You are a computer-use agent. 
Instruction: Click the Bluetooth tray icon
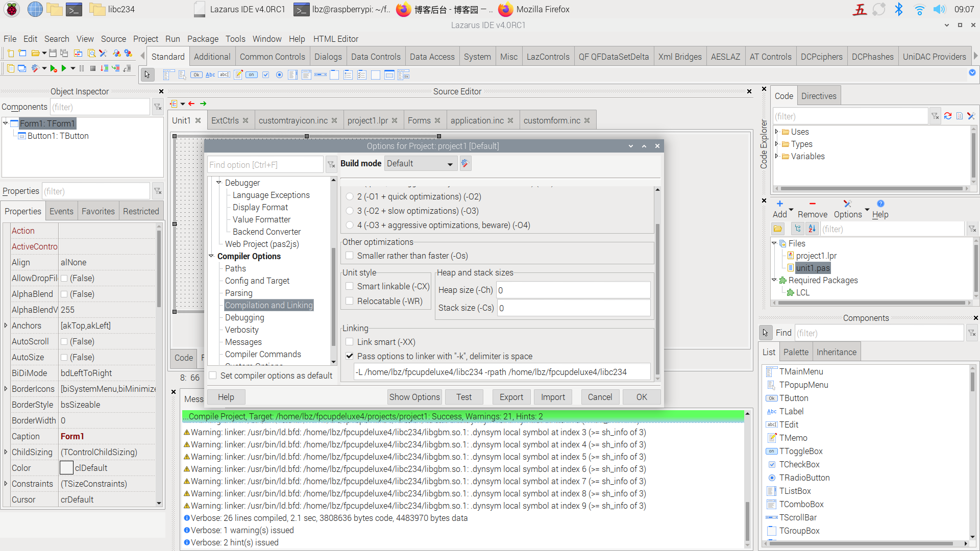click(x=899, y=9)
